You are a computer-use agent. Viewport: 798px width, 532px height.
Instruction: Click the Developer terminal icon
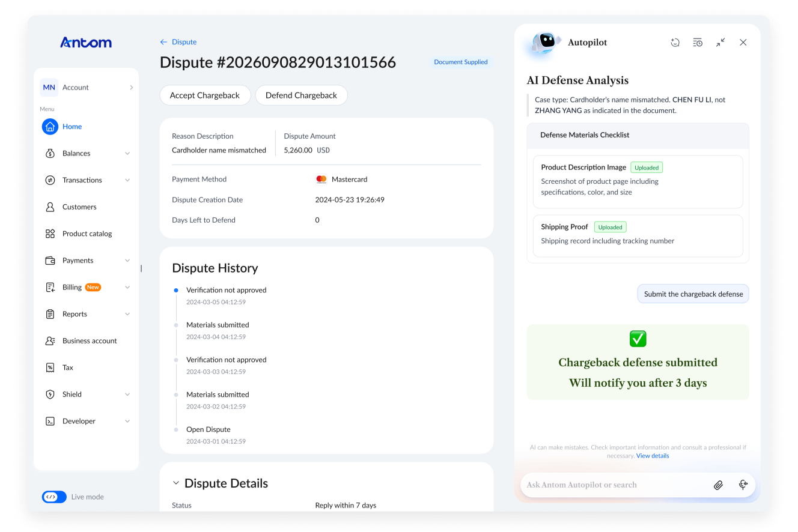(x=50, y=421)
